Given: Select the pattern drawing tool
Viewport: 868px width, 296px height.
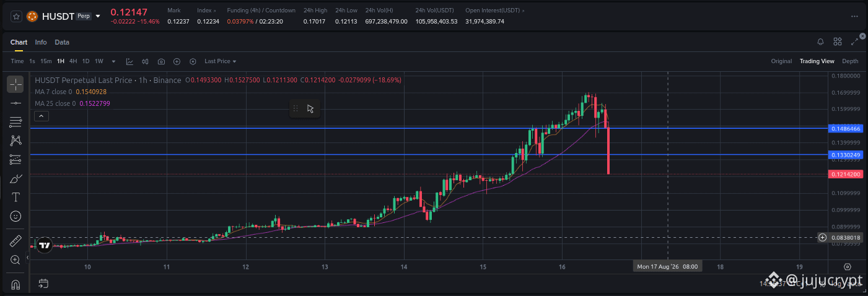Looking at the screenshot, I should (15, 141).
